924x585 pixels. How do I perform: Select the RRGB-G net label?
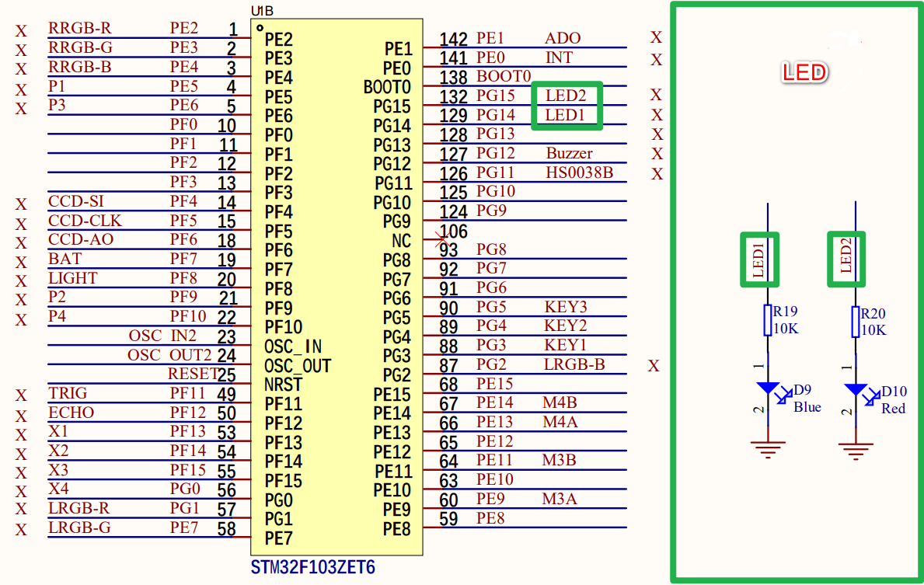[x=80, y=47]
